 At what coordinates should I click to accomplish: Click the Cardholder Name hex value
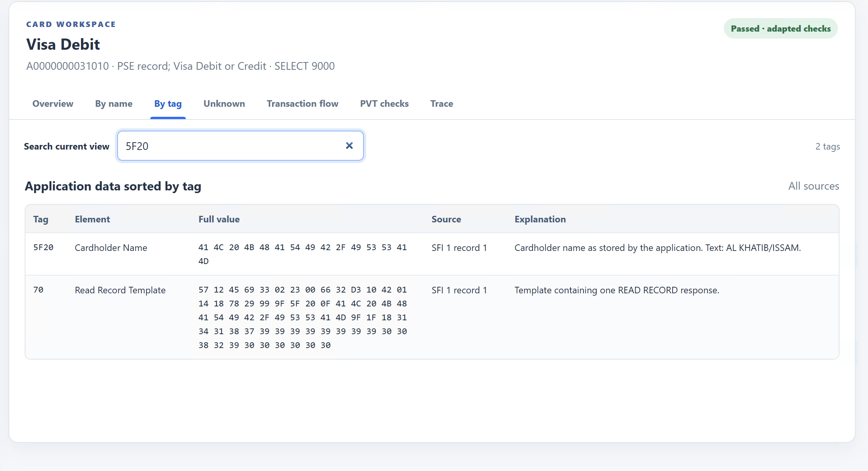click(x=303, y=254)
